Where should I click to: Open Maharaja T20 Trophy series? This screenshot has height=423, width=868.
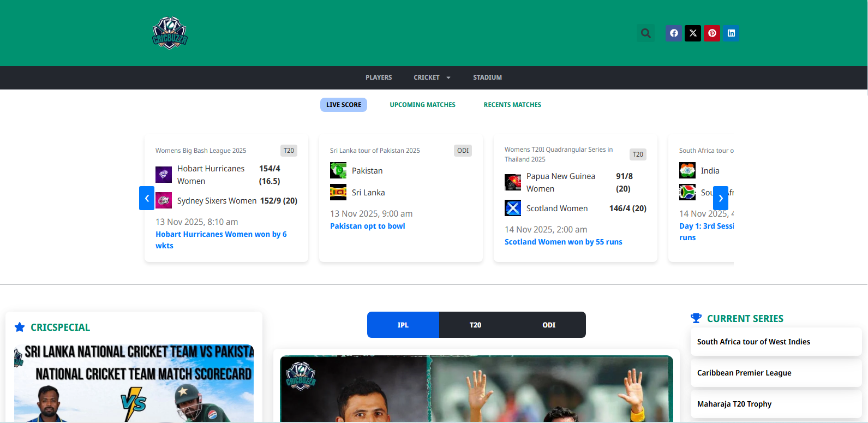pyautogui.click(x=776, y=404)
